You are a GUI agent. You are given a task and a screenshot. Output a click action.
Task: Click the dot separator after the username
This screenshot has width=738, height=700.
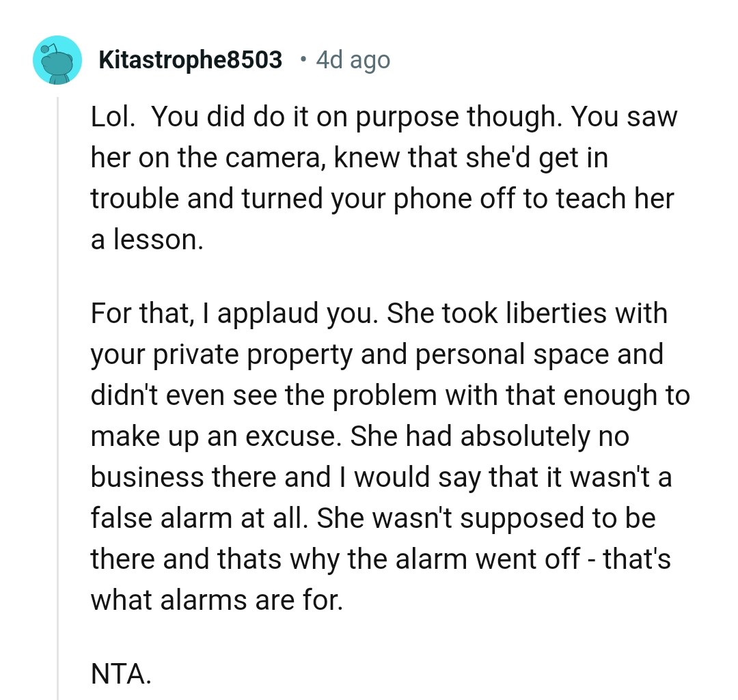301,61
